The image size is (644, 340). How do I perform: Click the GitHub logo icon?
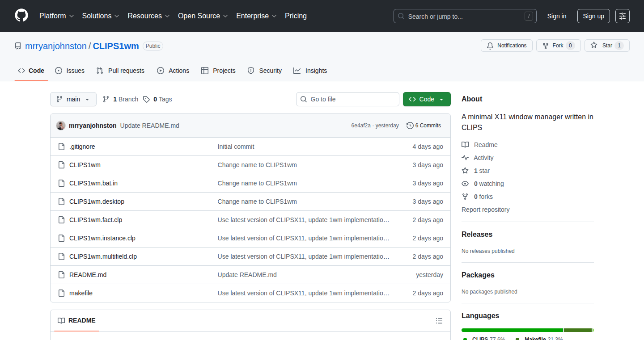coord(21,16)
